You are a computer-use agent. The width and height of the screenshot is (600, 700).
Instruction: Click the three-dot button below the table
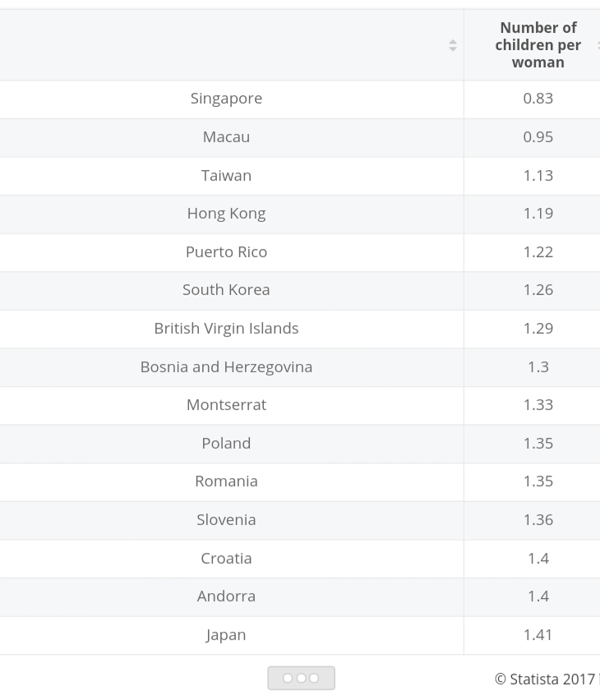click(301, 678)
